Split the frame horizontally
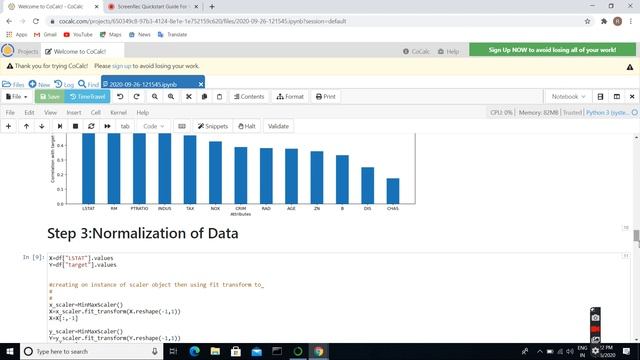Screen dimensions: 640x360 click(600, 97)
